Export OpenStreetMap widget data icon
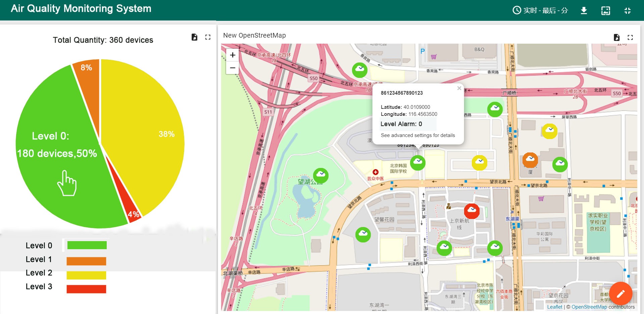Viewport: 644px width, 314px height. click(616, 37)
